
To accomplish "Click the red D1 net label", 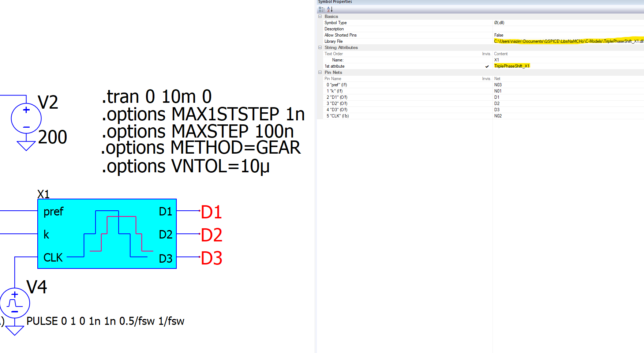I will (x=211, y=212).
